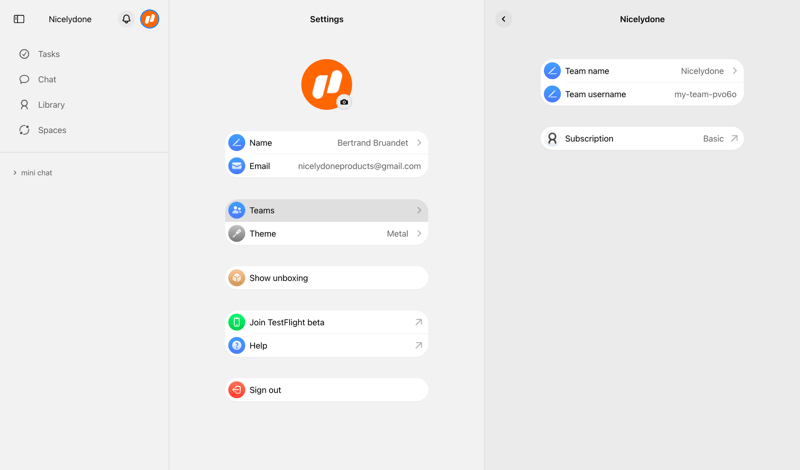Viewport: 800px width, 470px height.
Task: Click the pencil icon beside Team username
Action: [x=552, y=94]
